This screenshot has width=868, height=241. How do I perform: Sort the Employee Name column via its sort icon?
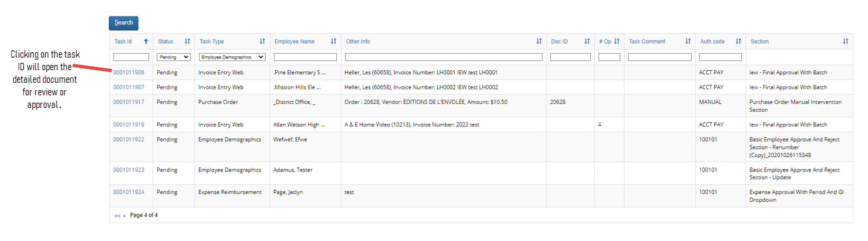pyautogui.click(x=334, y=41)
